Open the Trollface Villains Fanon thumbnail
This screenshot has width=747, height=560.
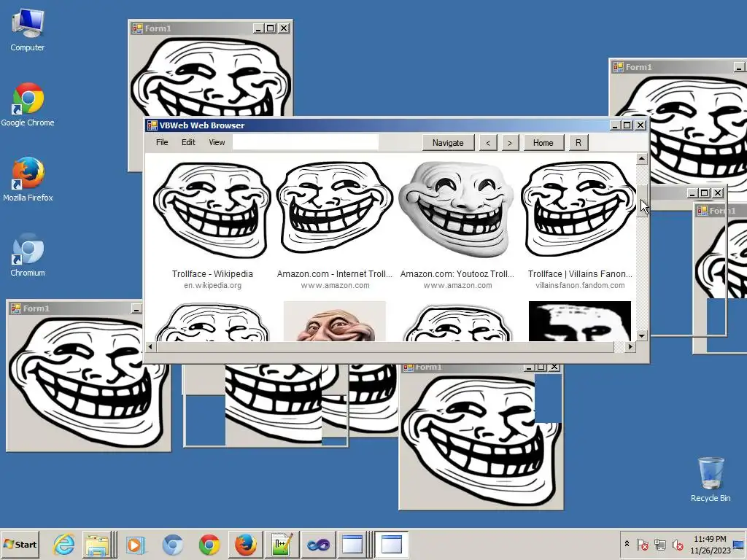[580, 209]
